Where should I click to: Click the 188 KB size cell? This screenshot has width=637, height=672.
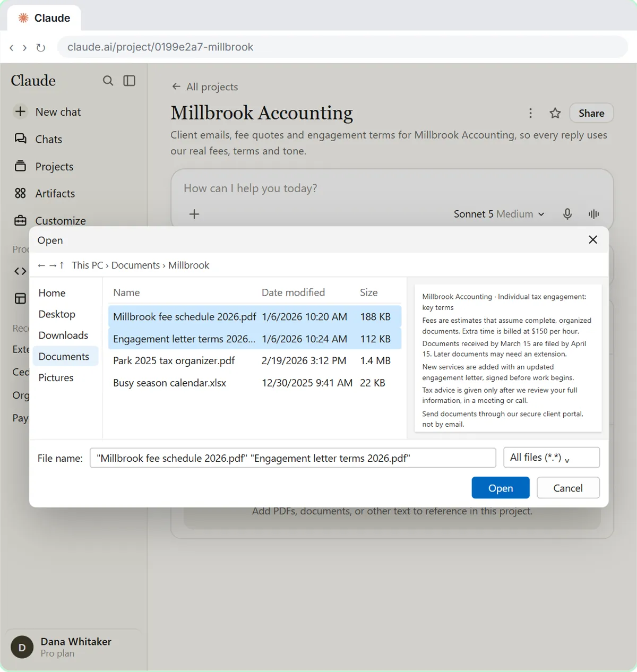(x=375, y=317)
